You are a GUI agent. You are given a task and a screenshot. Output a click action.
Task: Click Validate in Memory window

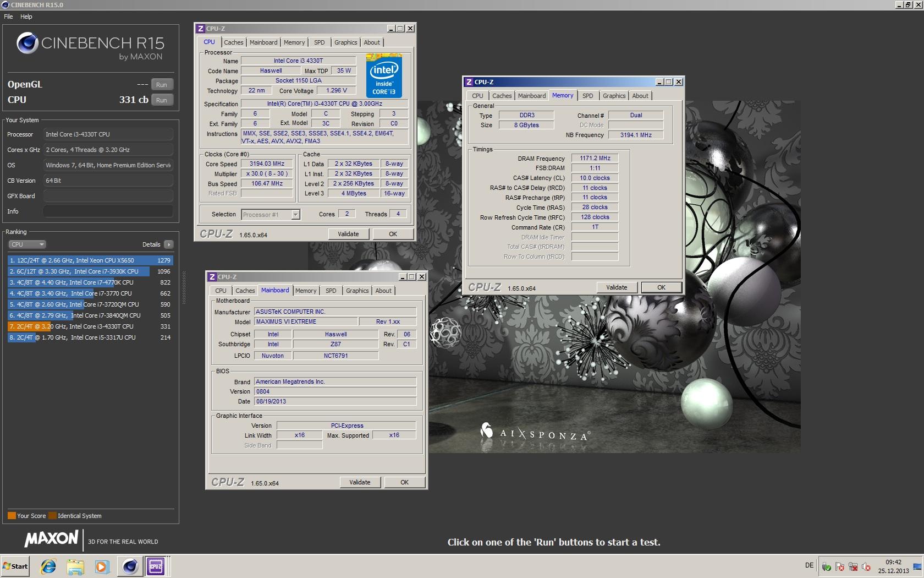click(617, 287)
